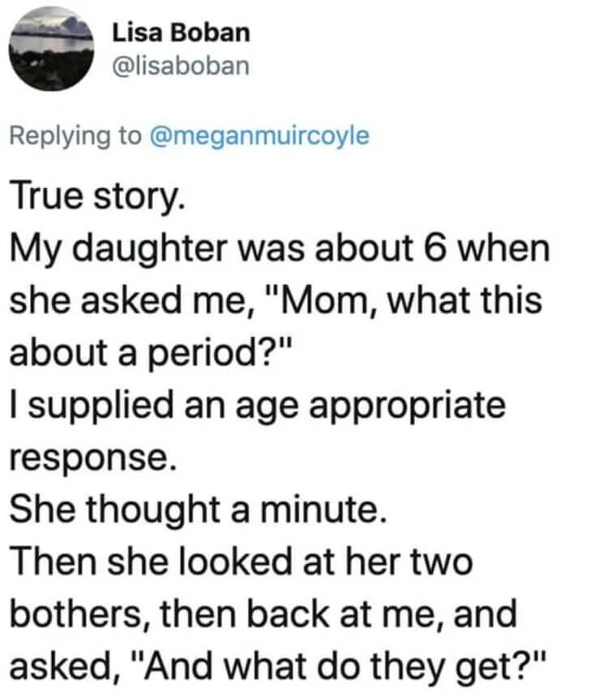Image resolution: width=616 pixels, height=700 pixels.
Task: Click the "True story." line
Action: 97,197
